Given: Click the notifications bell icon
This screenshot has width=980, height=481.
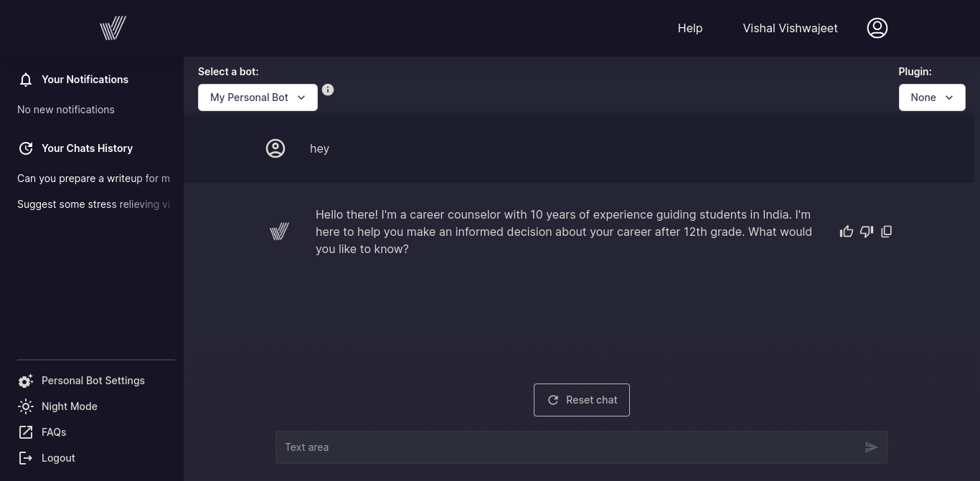Looking at the screenshot, I should coord(26,80).
